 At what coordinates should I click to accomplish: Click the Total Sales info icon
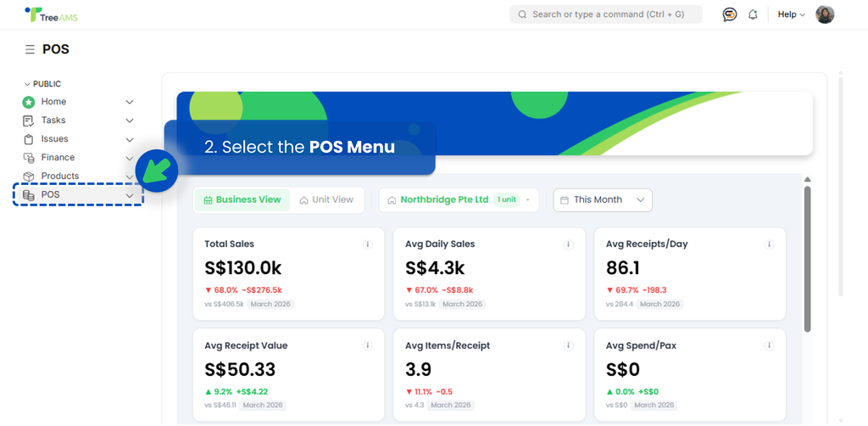[368, 244]
